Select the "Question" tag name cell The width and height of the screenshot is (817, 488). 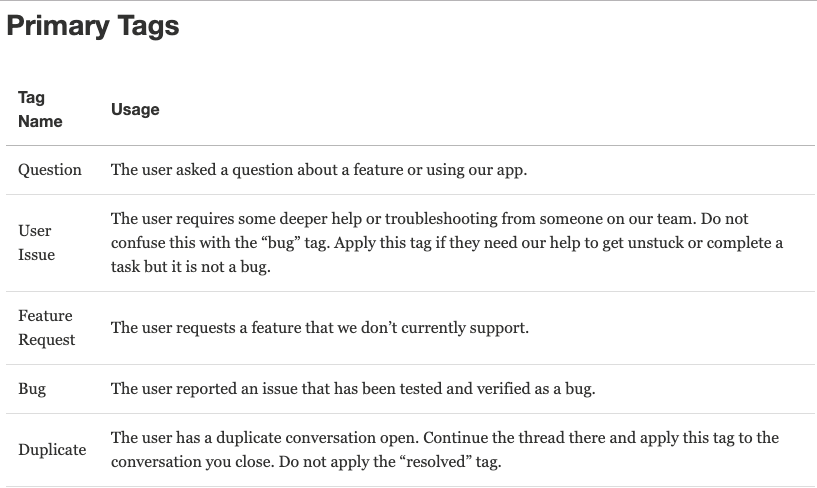[x=50, y=170]
